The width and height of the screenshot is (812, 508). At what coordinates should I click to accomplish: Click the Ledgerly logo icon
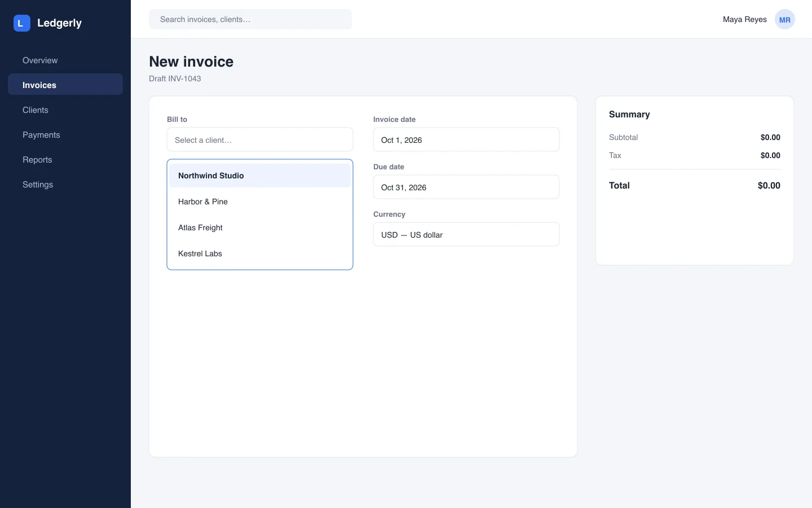[21, 23]
